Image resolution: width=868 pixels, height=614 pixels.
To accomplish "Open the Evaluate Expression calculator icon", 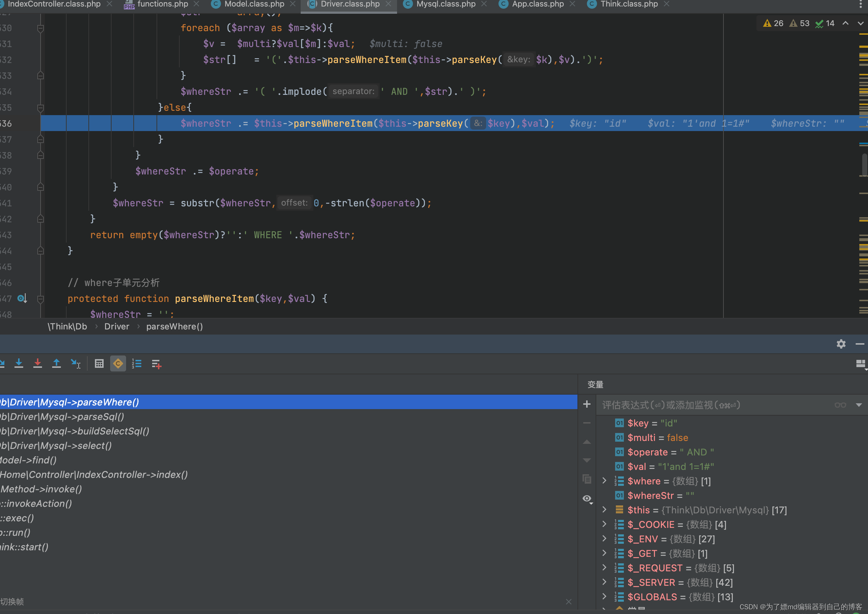I will (99, 364).
